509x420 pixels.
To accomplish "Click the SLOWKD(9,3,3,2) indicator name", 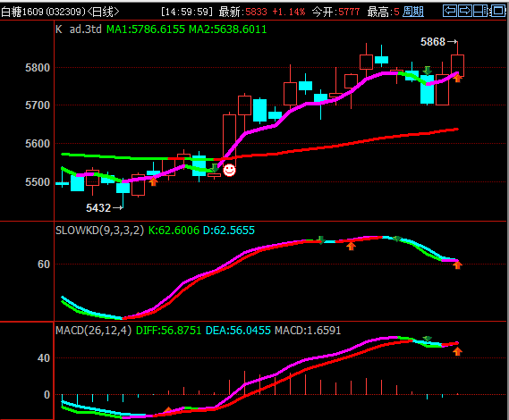I will (99, 231).
